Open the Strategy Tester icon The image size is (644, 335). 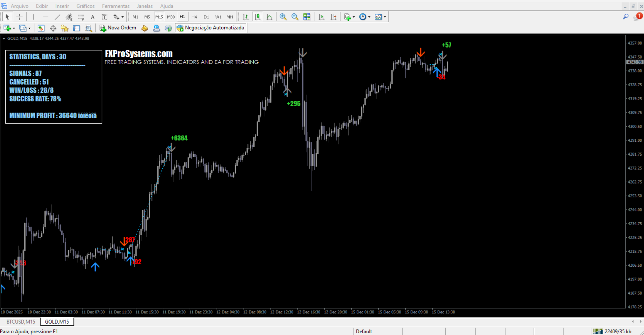(88, 28)
